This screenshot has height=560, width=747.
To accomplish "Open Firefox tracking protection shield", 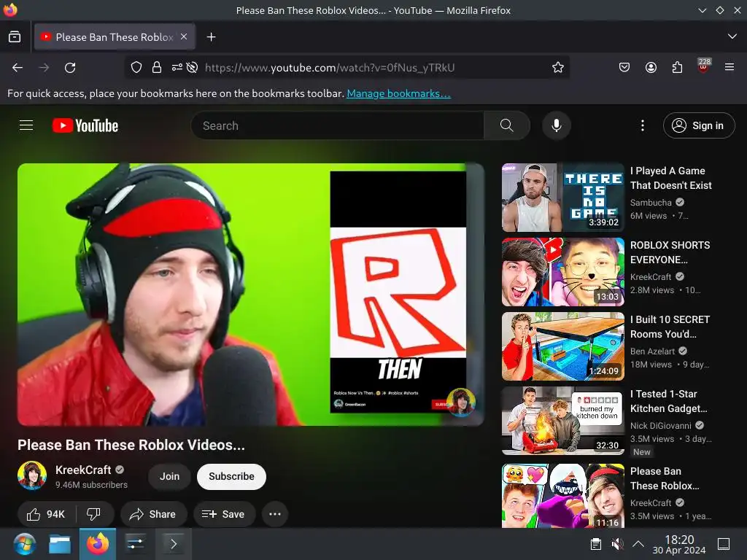I will [x=136, y=68].
